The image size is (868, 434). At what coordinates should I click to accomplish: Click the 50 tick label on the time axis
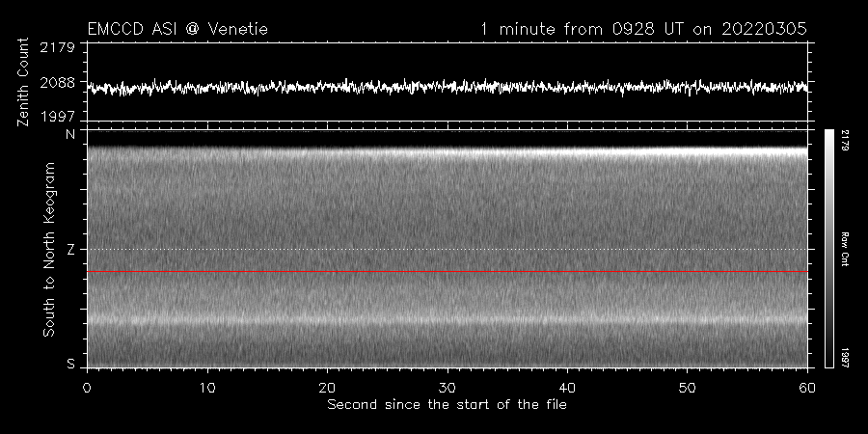point(687,388)
